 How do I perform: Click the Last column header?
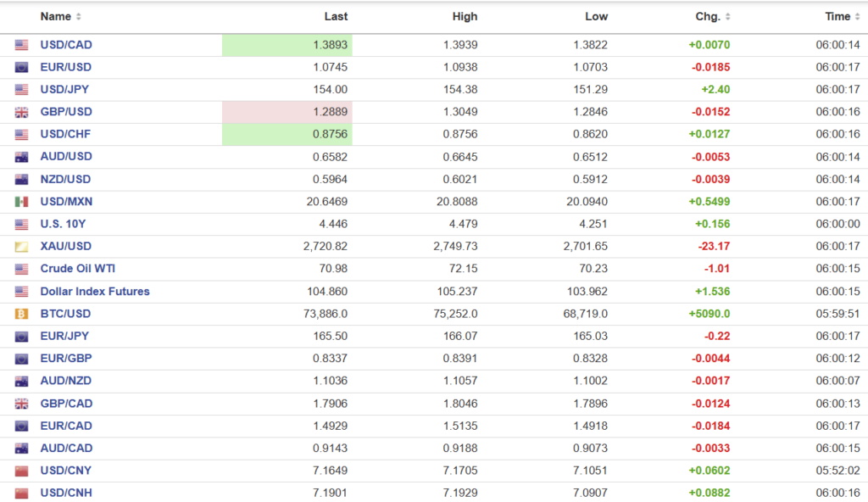coord(336,17)
